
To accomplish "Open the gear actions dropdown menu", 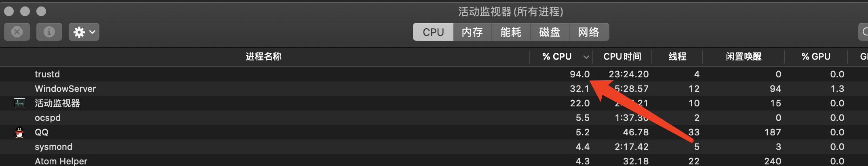I will (84, 32).
